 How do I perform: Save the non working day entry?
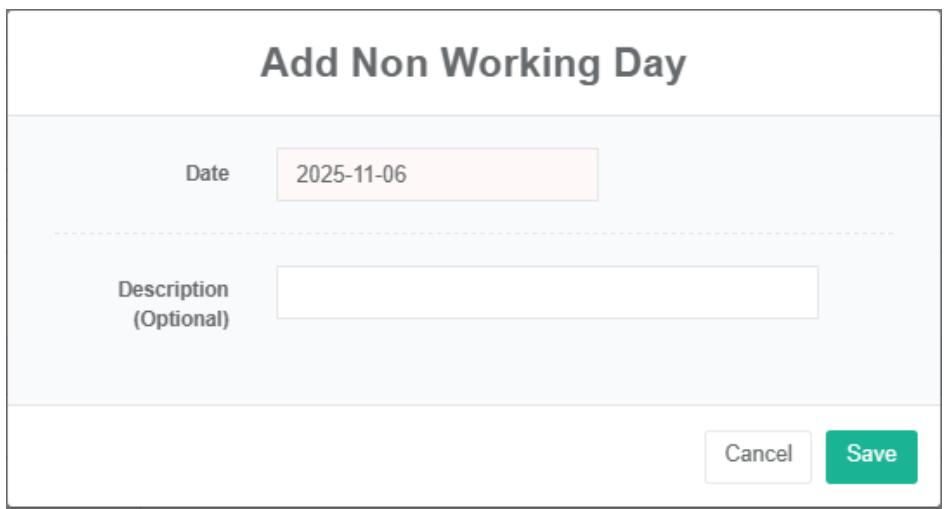click(x=871, y=456)
